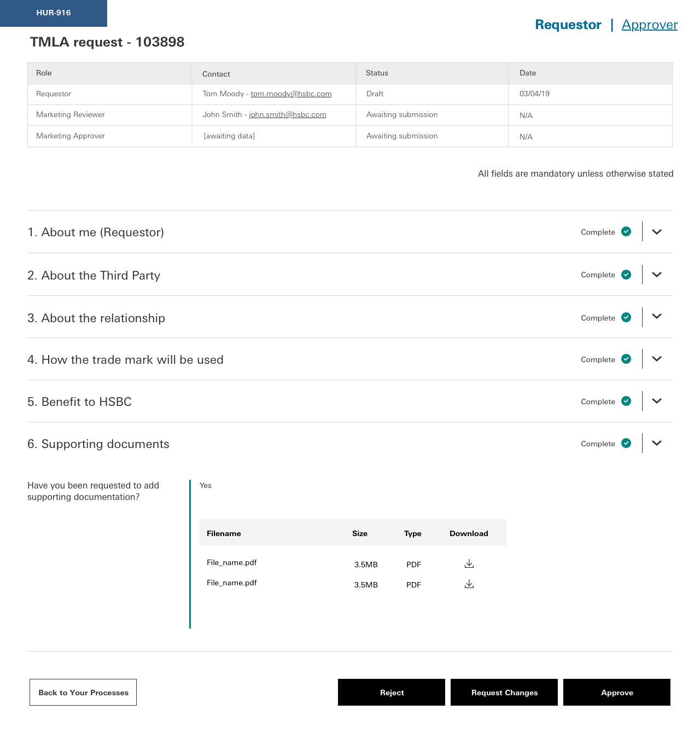Screen dimensions: 700x733
Task: Expand the About the relationship chevron
Action: tap(657, 317)
